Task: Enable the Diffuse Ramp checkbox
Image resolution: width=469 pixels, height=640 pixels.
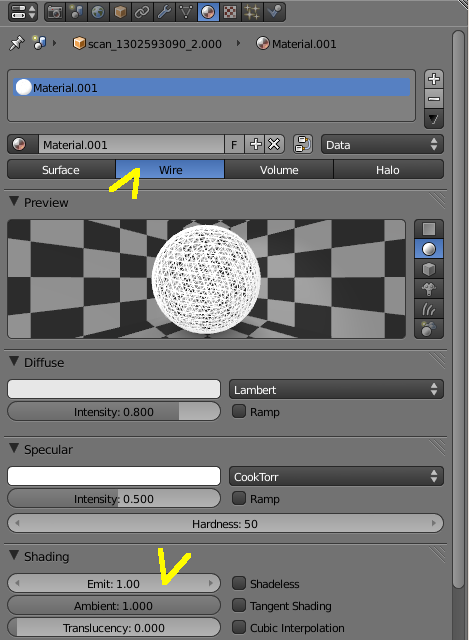Action: pos(239,411)
